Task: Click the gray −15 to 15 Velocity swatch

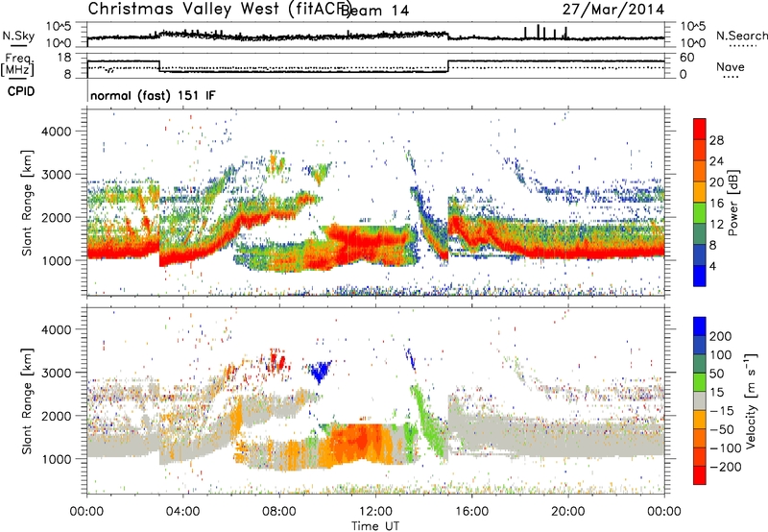Action: (700, 400)
